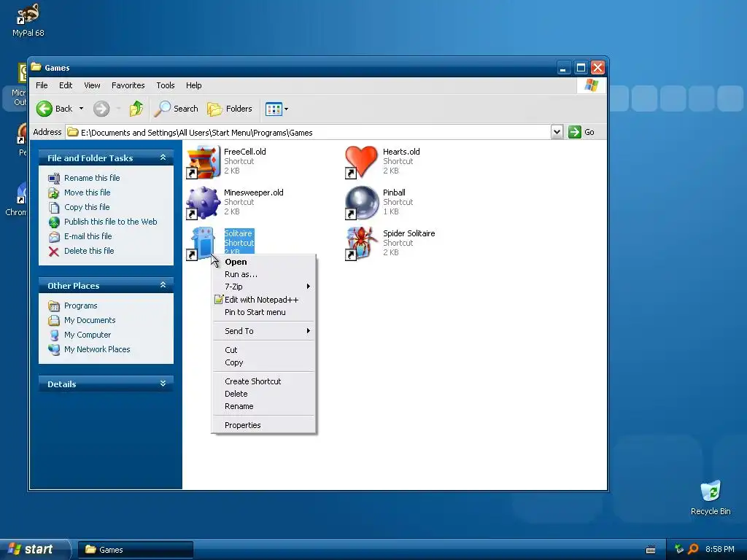
Task: Click the Rename this file icon
Action: pyautogui.click(x=54, y=178)
